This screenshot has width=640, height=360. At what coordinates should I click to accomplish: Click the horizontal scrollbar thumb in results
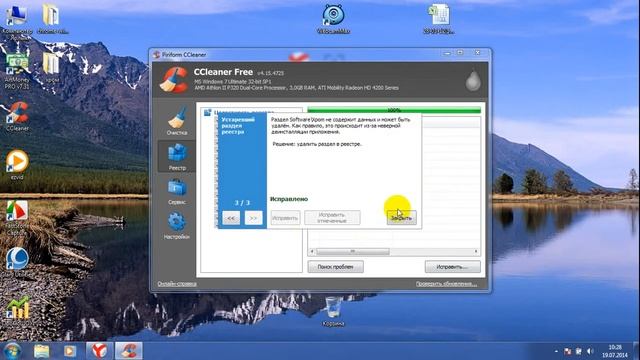pyautogui.click(x=353, y=251)
